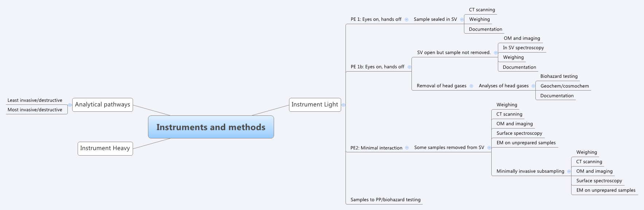The width and height of the screenshot is (644, 210).
Task: Collapse SV open but sample not removed
Action: (x=496, y=53)
